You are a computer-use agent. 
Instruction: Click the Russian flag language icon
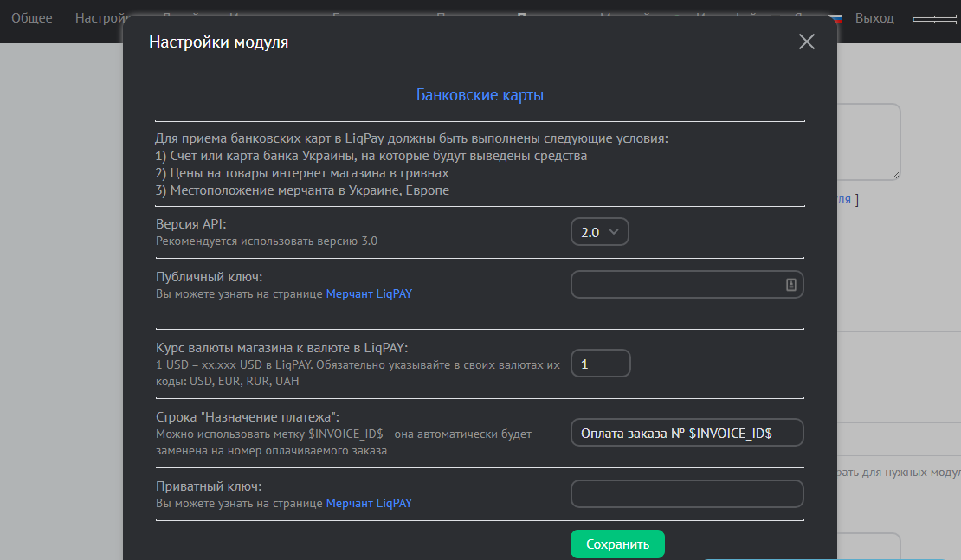pyautogui.click(x=836, y=16)
